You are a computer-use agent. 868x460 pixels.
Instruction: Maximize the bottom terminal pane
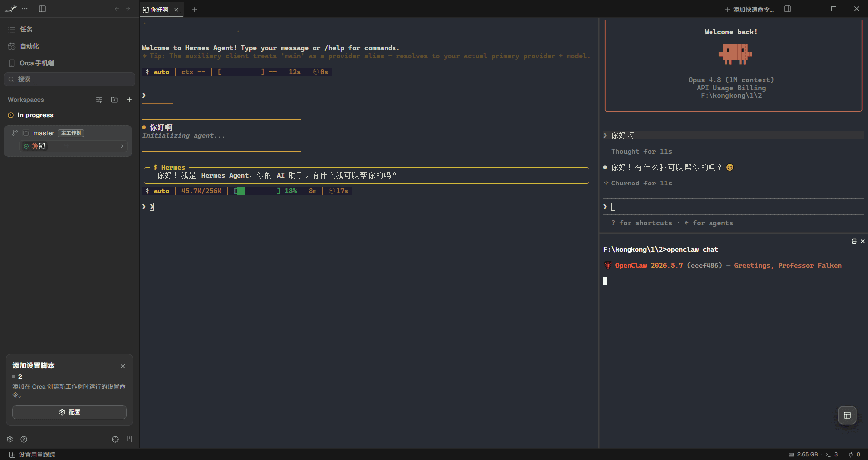tap(854, 241)
